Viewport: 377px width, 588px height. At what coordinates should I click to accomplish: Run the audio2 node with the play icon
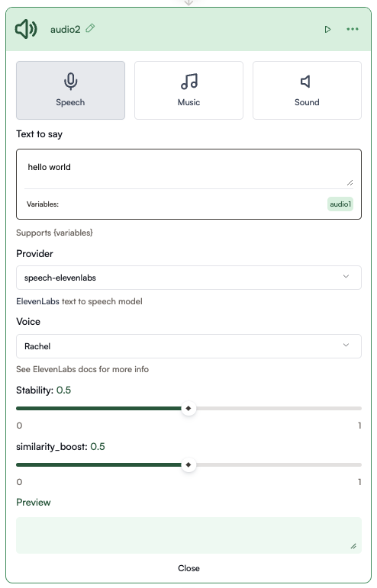coord(327,29)
